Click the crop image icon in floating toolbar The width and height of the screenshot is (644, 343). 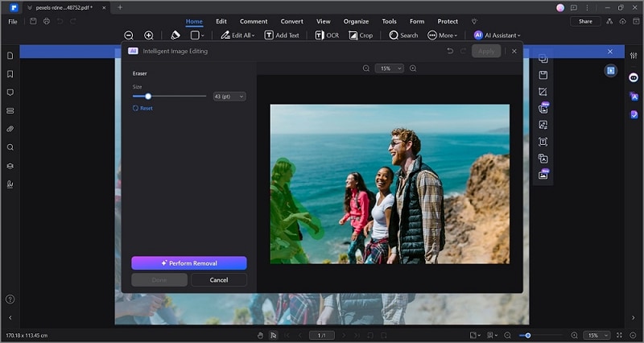click(543, 92)
